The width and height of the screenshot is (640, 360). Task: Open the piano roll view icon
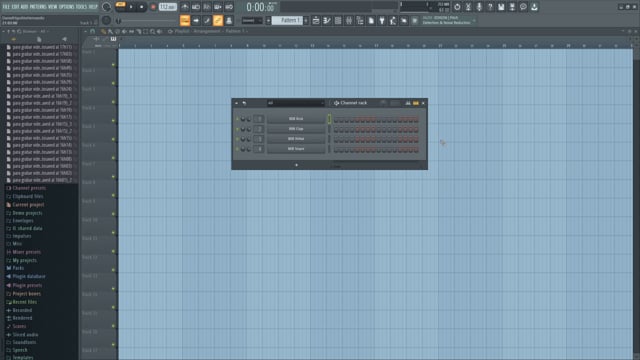[x=327, y=20]
